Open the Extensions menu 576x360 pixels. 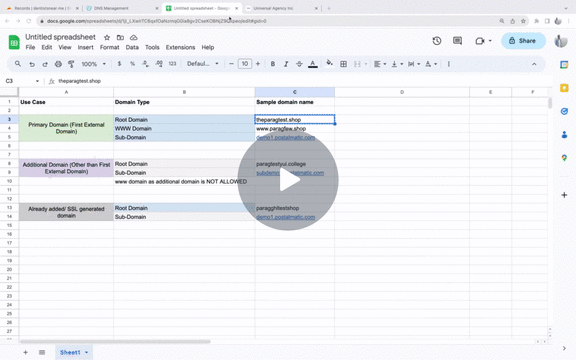point(180,47)
